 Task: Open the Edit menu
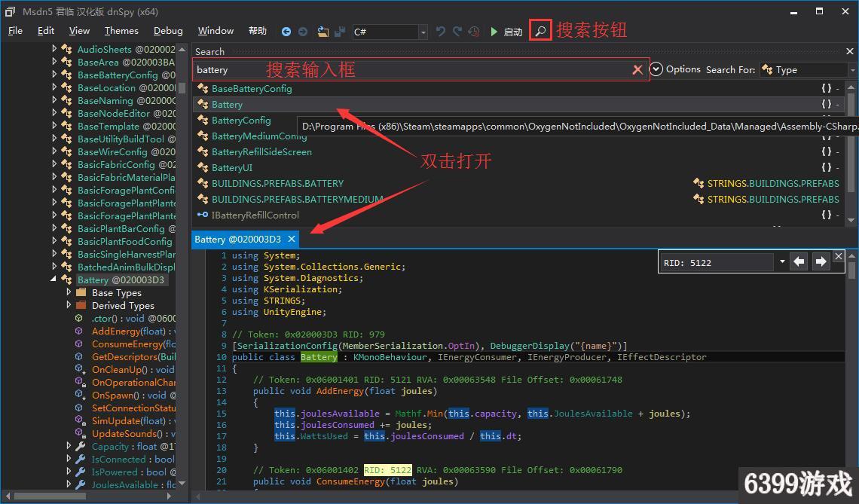pyautogui.click(x=45, y=31)
